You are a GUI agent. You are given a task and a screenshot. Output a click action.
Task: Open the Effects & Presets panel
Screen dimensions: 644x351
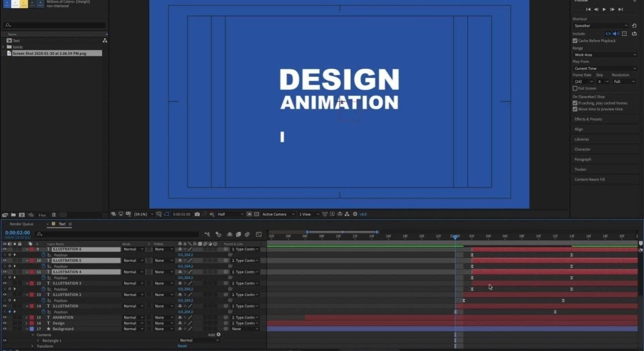(x=588, y=119)
